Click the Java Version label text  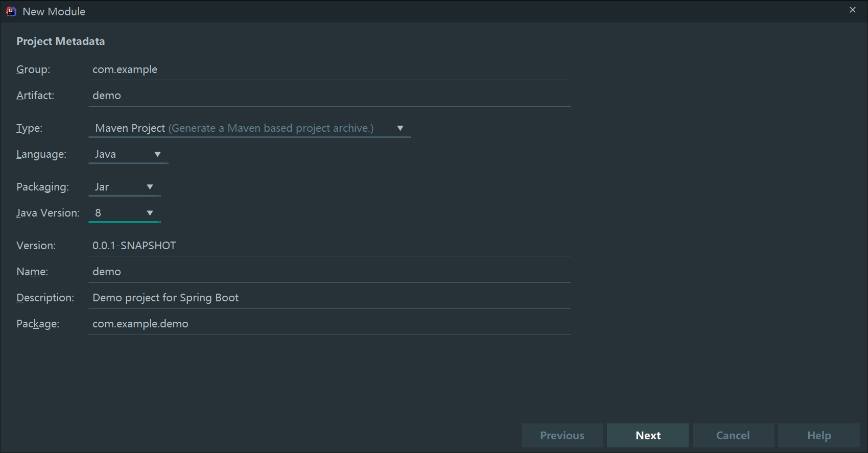(48, 213)
